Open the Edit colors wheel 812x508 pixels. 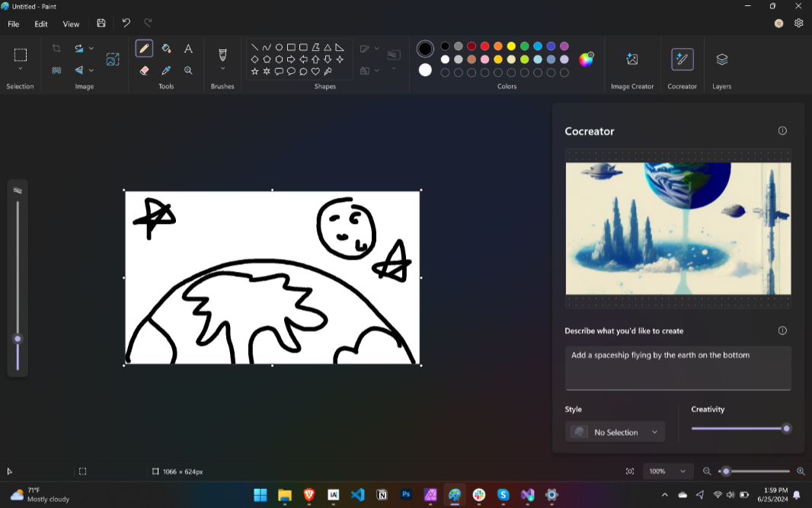587,59
